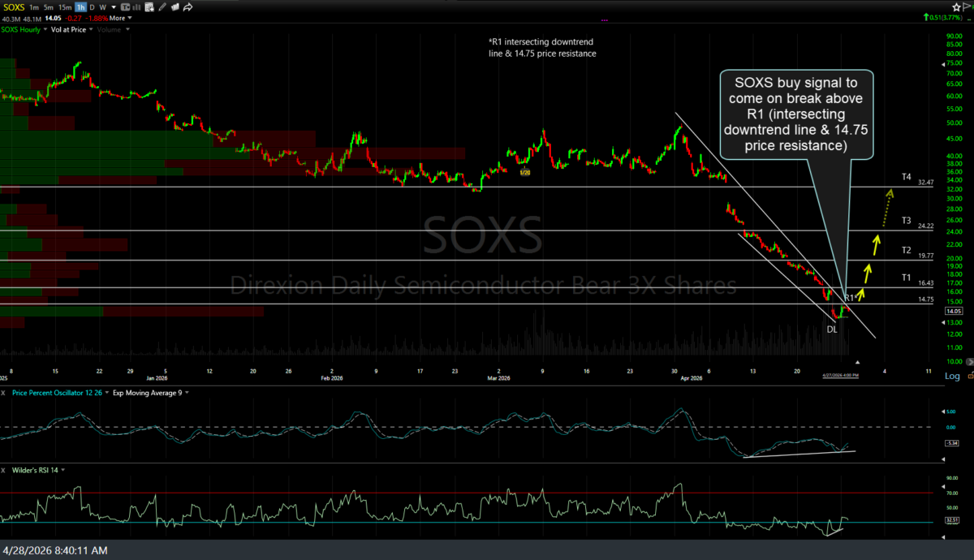Click the small triangle marker above date axis
The image size is (974, 560).
[x=857, y=362]
